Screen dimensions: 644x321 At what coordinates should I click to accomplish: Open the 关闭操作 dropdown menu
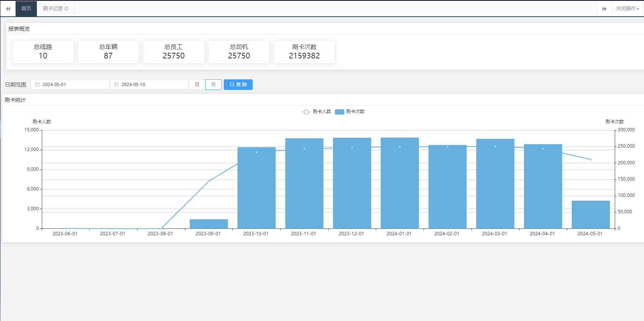627,9
